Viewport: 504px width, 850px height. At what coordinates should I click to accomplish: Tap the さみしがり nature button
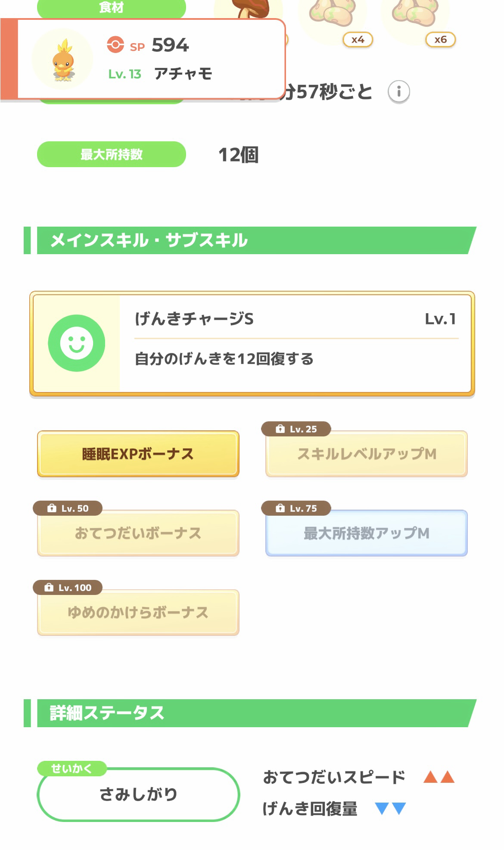[138, 794]
